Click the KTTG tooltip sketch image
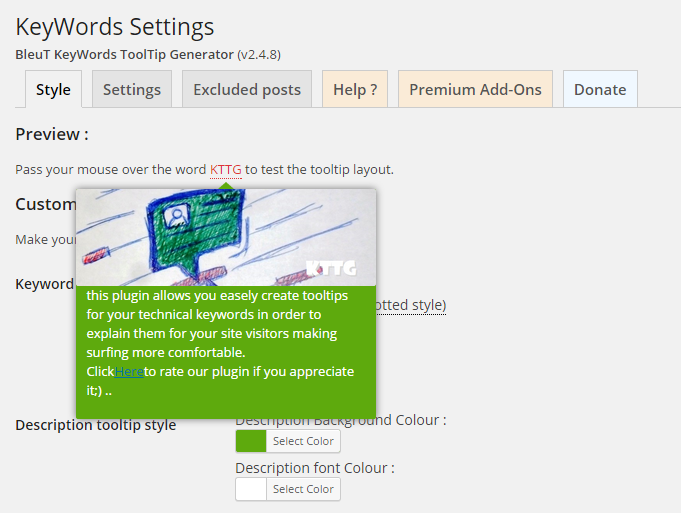The width and height of the screenshot is (681, 513). tap(226, 238)
